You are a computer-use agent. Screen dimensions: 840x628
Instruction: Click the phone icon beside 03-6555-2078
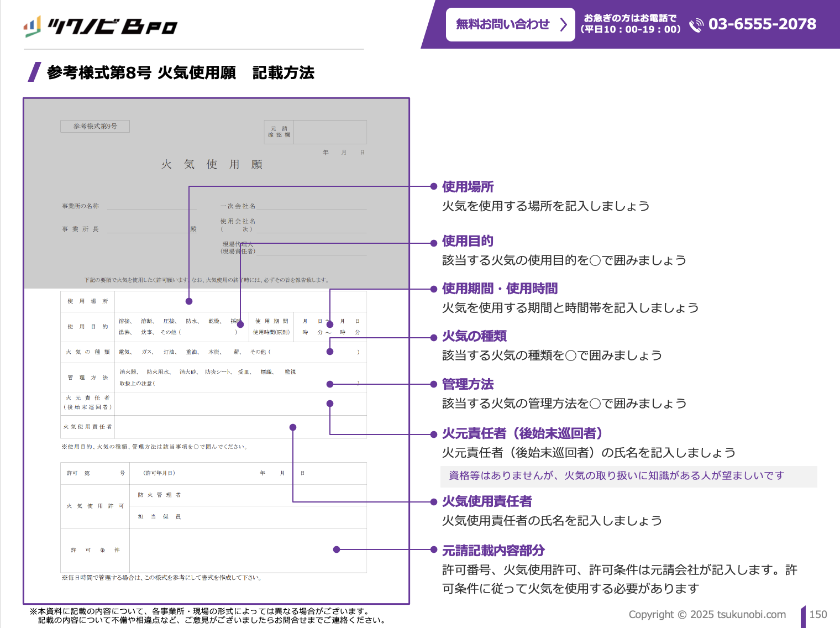coord(696,25)
